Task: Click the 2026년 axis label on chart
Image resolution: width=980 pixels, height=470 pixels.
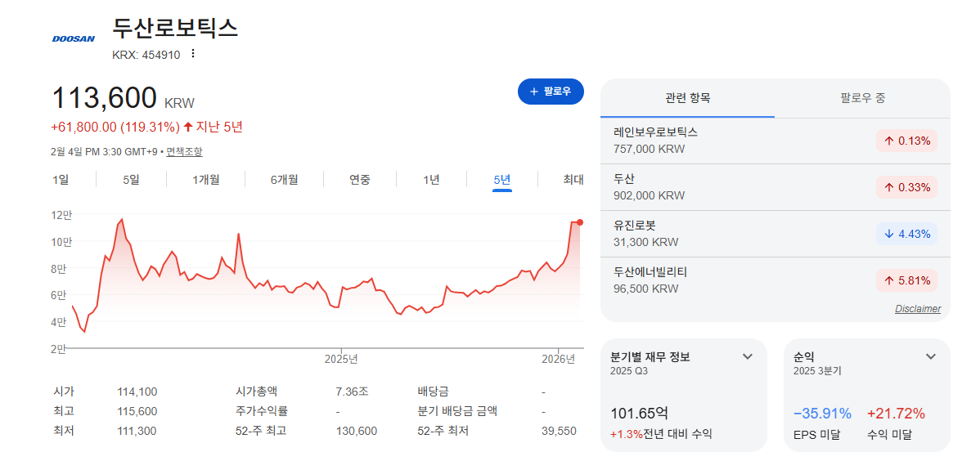Action: (558, 360)
